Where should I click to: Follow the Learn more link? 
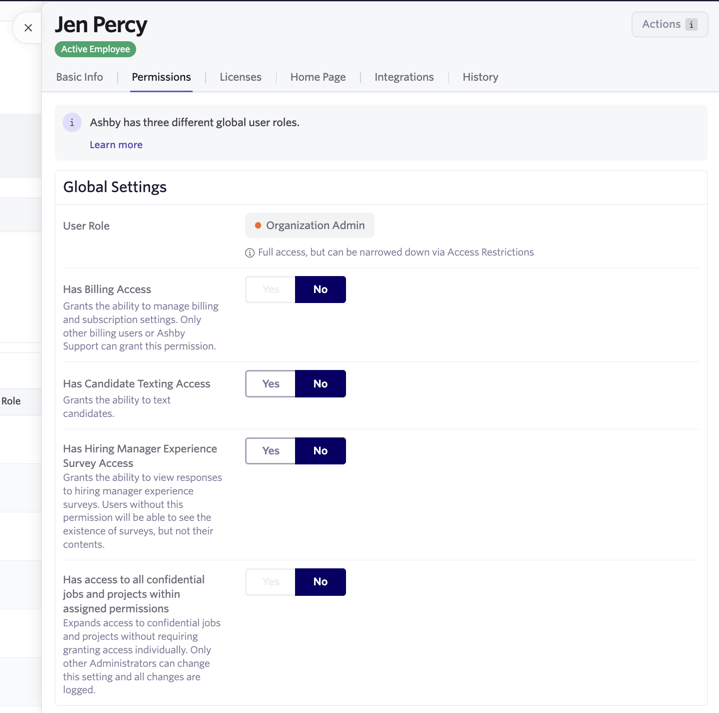[116, 145]
